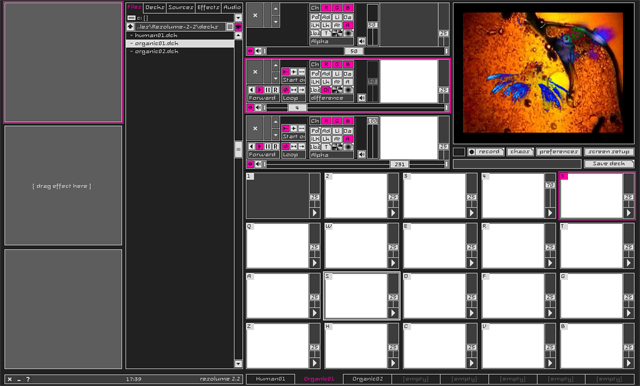Click the pause icon on the middle layer
Screen dimensions: 640x386
[268, 90]
